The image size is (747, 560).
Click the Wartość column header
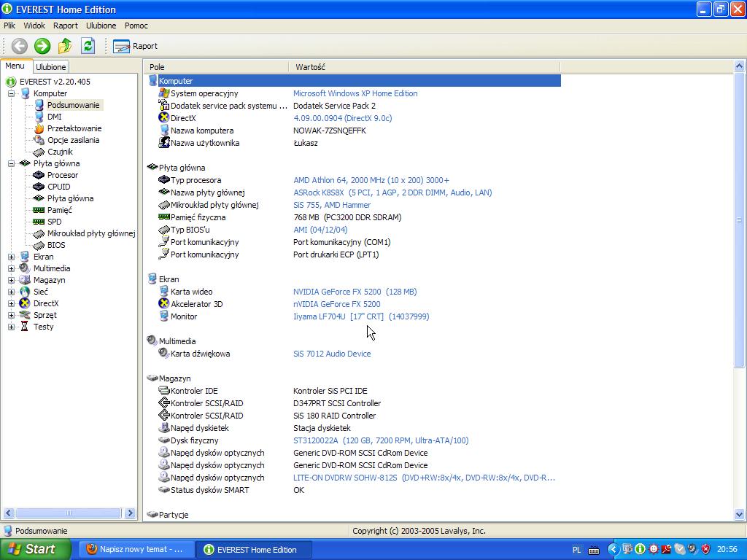coord(424,67)
